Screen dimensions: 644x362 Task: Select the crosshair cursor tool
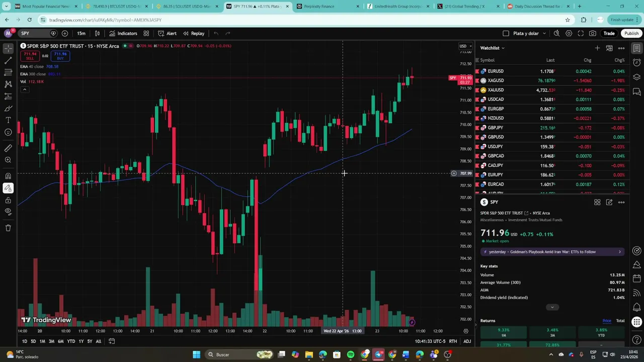8,48
